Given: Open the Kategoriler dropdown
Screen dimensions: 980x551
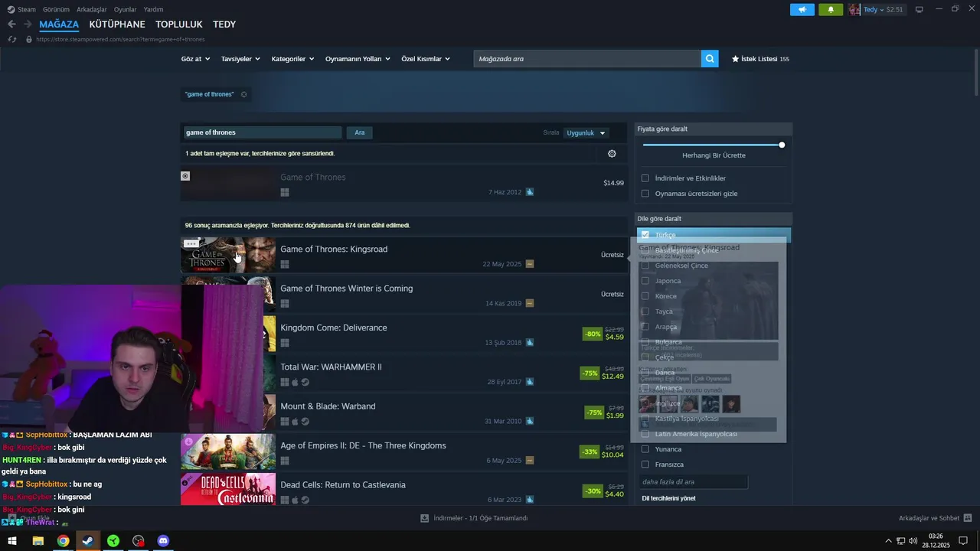Looking at the screenshot, I should point(292,59).
